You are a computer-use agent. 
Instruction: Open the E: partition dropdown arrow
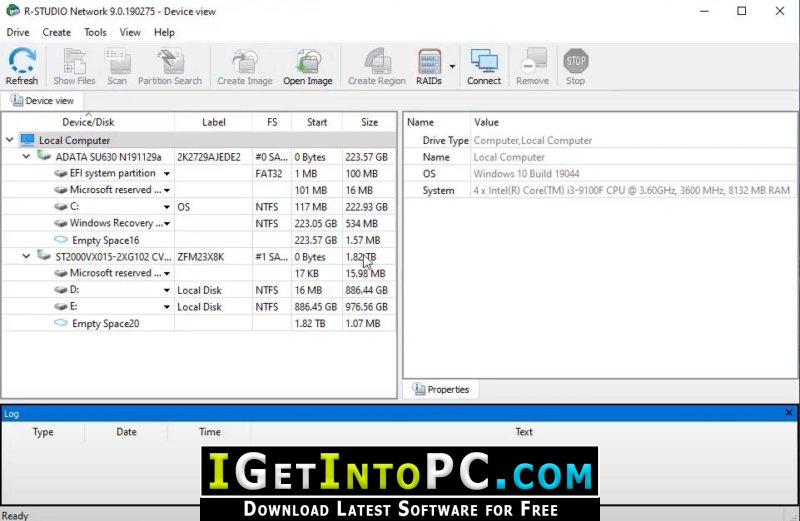point(167,307)
